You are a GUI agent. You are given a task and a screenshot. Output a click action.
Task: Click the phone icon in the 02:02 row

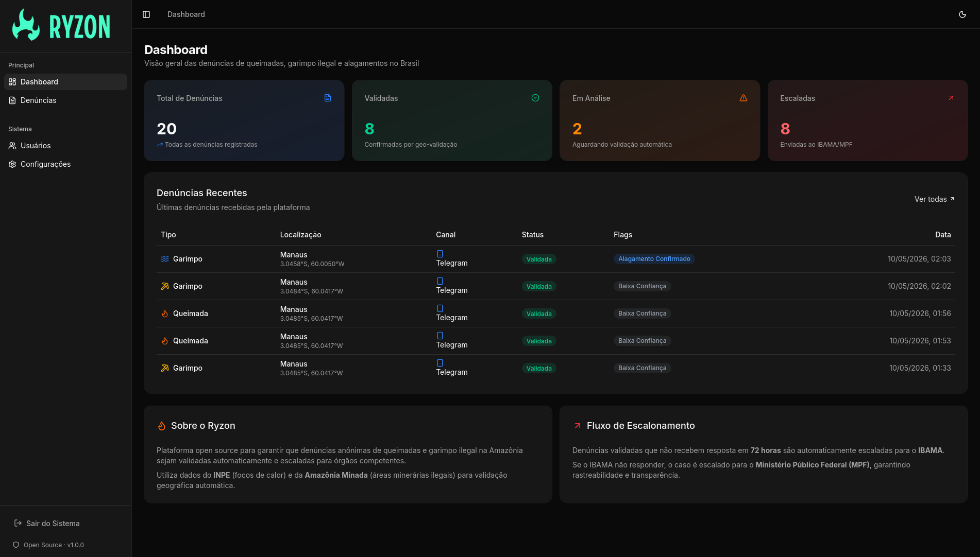point(440,281)
